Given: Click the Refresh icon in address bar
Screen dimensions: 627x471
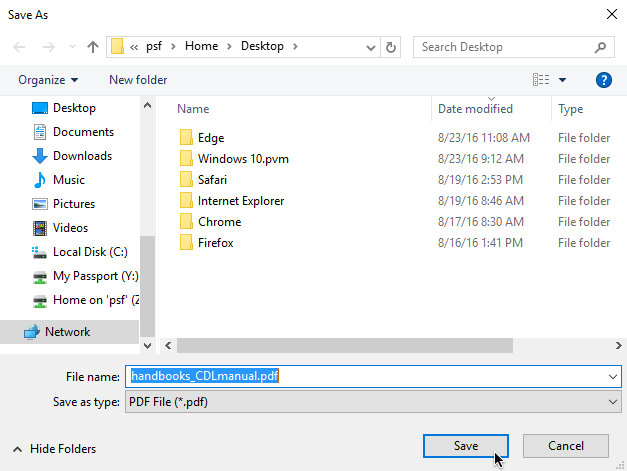Looking at the screenshot, I should [x=391, y=47].
